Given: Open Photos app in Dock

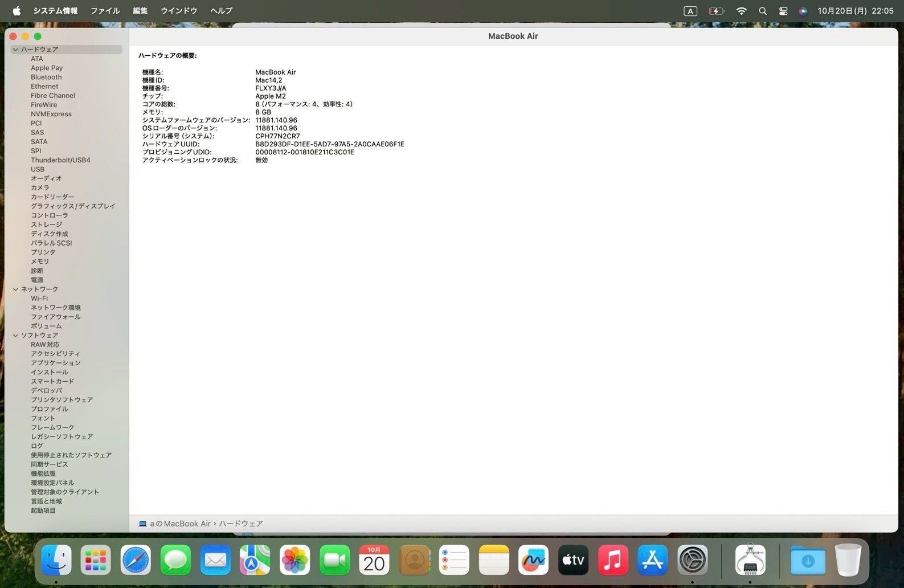Looking at the screenshot, I should 294,561.
